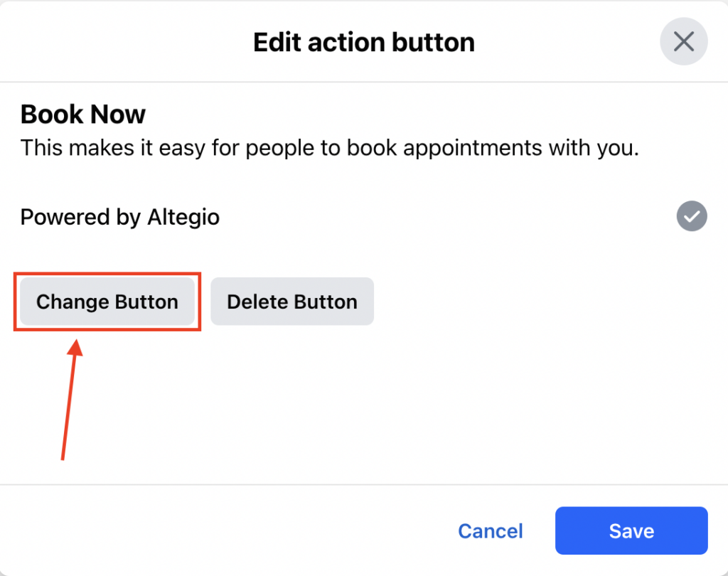This screenshot has width=728, height=576.
Task: Click the word 'Altegio' in the provider row
Action: point(185,217)
